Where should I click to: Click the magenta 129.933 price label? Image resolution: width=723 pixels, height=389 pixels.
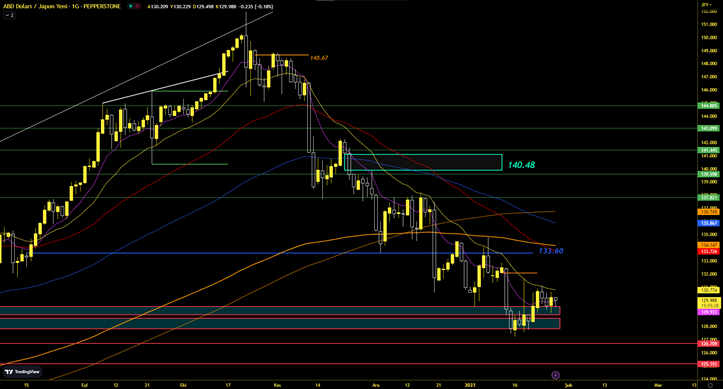click(x=710, y=312)
